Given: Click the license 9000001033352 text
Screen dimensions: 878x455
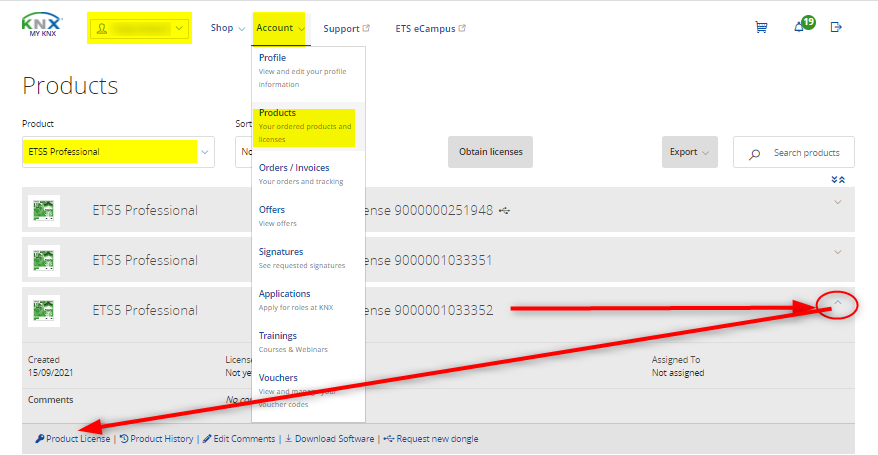Looking at the screenshot, I should [429, 310].
